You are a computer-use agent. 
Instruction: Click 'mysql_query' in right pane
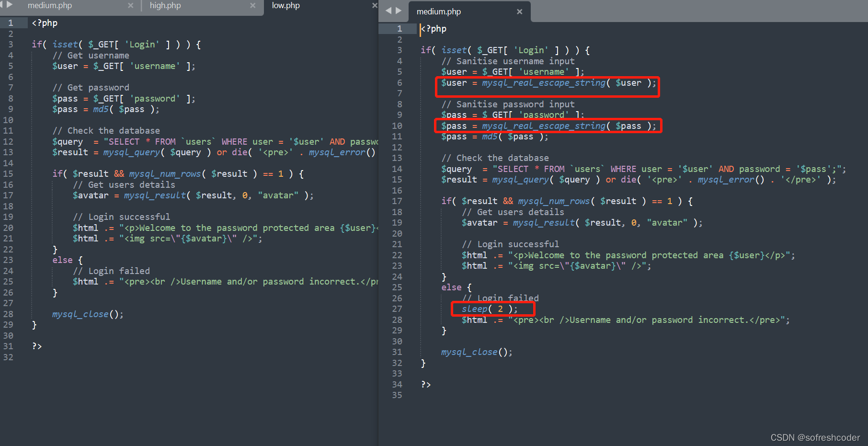tap(520, 180)
